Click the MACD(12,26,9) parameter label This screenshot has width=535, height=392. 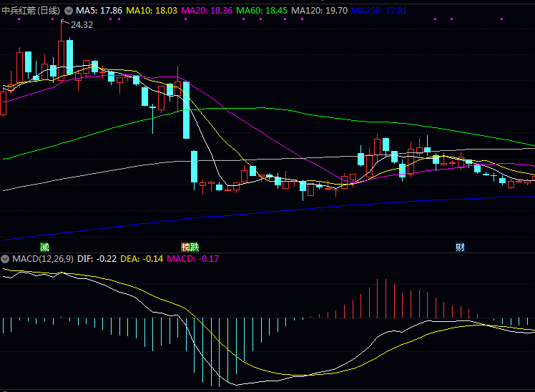pos(41,258)
